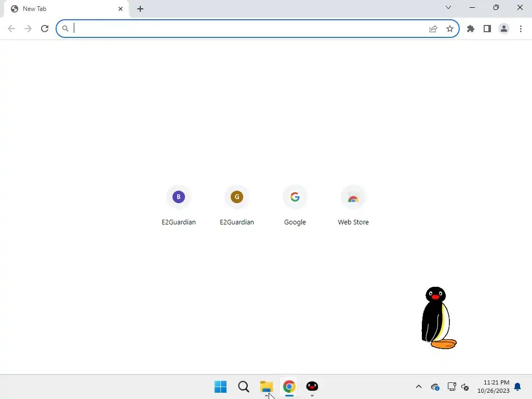Open a new tab with the plus button
Image resolution: width=532 pixels, height=399 pixels.
pos(140,9)
